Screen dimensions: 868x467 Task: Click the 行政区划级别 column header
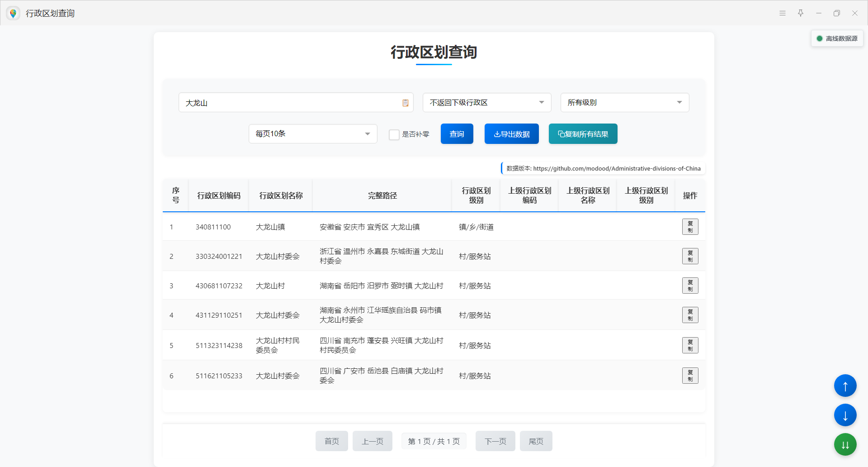[476, 195]
